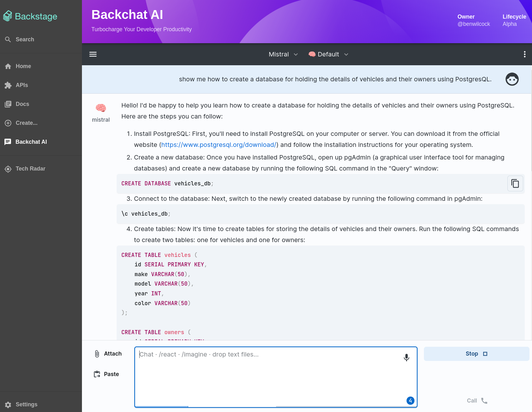
Task: Select the Search icon in the sidebar
Action: point(8,39)
